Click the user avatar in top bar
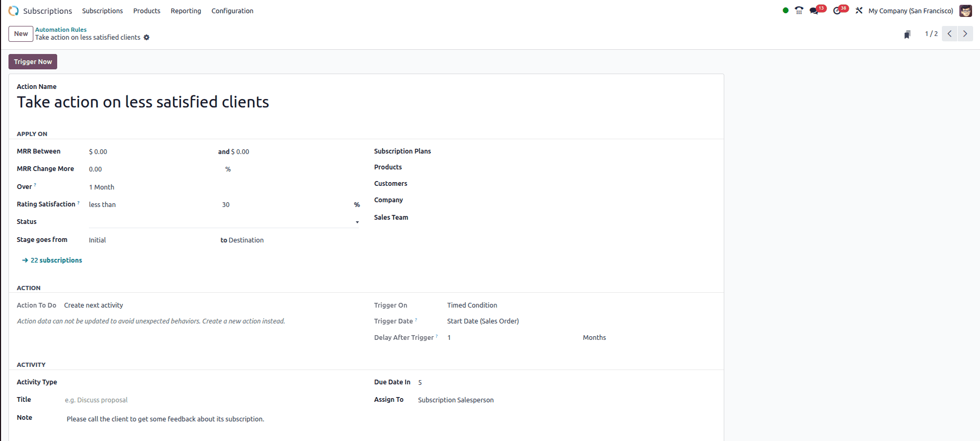This screenshot has height=441, width=980. 966,11
